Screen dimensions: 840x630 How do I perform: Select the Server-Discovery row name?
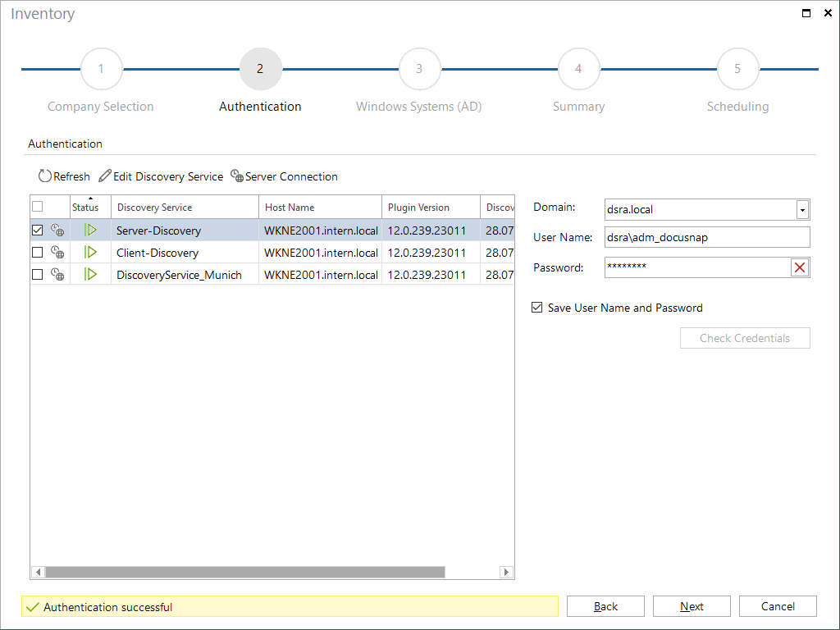[158, 231]
